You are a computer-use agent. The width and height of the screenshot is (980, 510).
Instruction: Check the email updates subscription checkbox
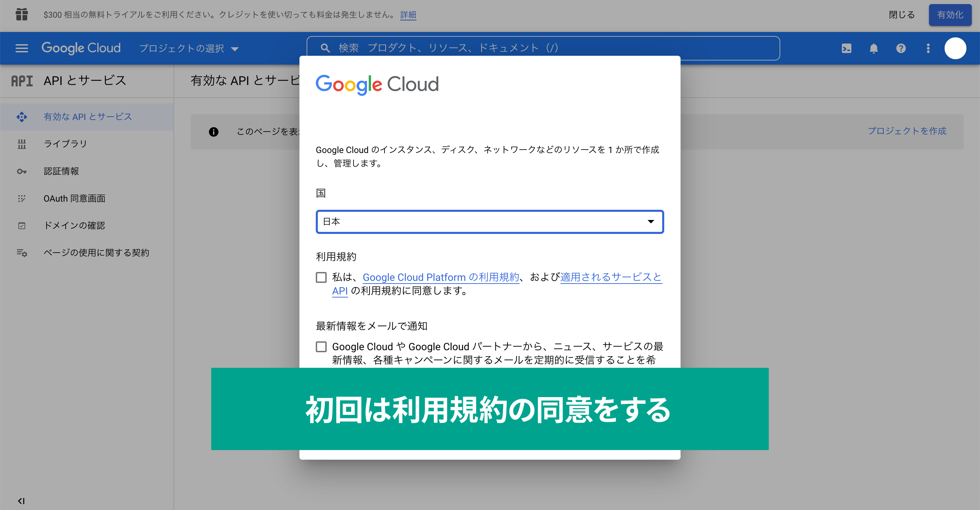tap(321, 346)
